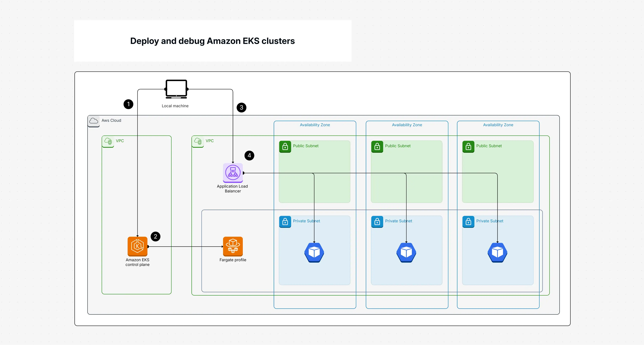The height and width of the screenshot is (345, 644).
Task: Click the step 3 number marker
Action: 242,107
